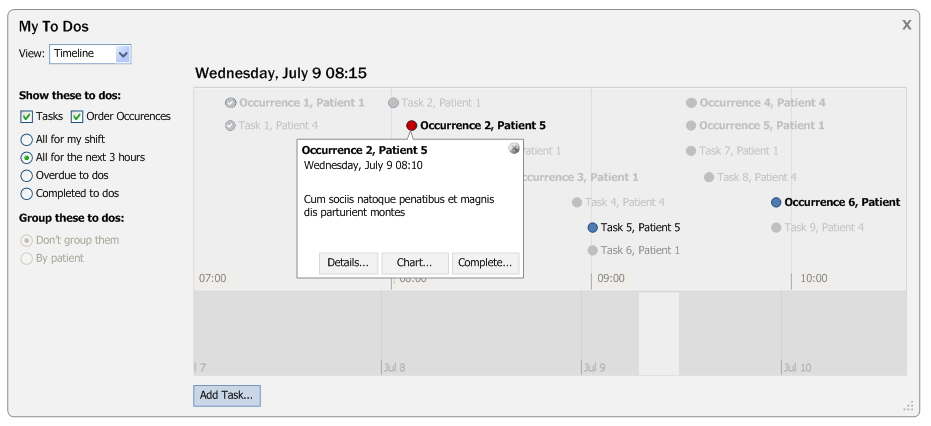Click the gray dot for Task 2, Patient 1
The image size is (931, 426).
coord(393,103)
